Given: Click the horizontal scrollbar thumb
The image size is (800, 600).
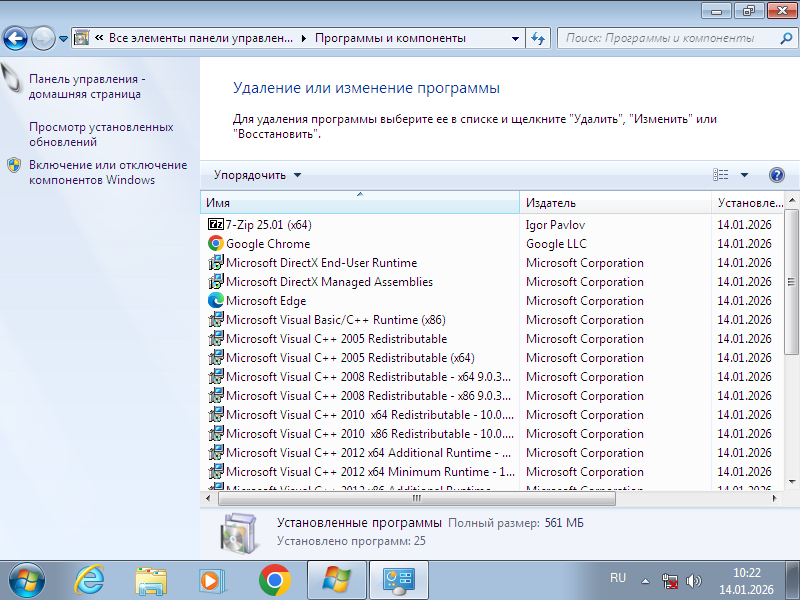Looking at the screenshot, I should click(416, 498).
